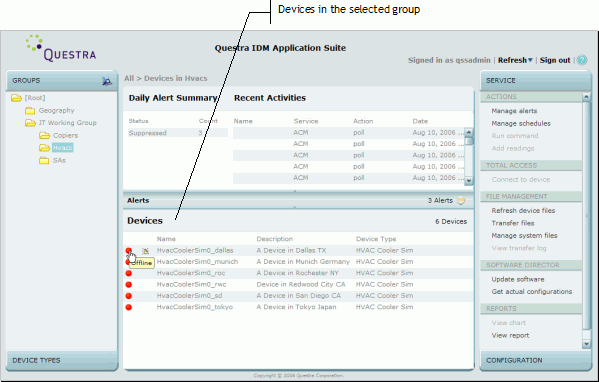599x382 pixels.
Task: Select device HvacCoolerSim0_sd
Action: (x=189, y=296)
